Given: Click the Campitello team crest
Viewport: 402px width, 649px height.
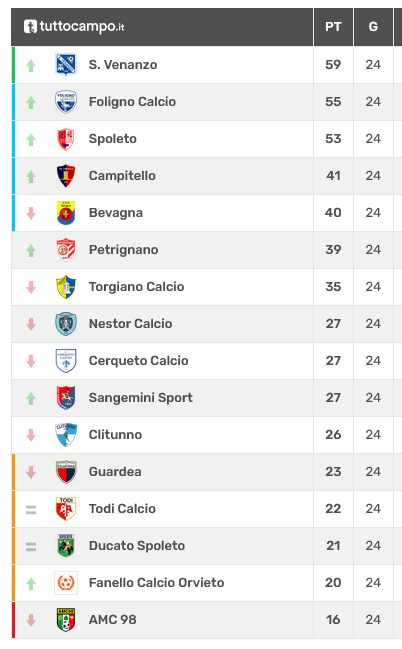Looking at the screenshot, I should click(x=66, y=175).
